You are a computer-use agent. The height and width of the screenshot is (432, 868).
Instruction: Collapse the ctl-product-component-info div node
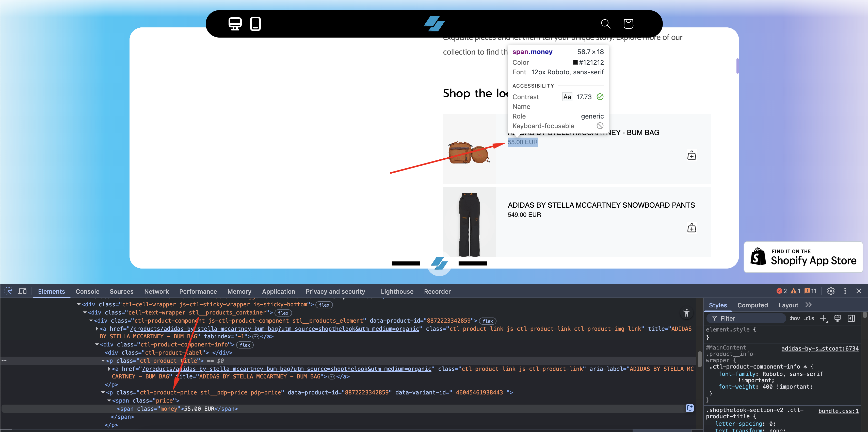pos(97,344)
